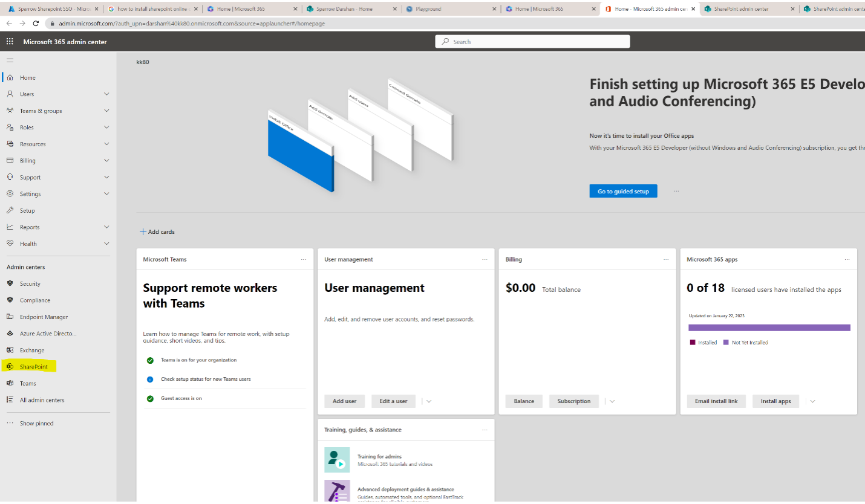Open the highlighted SharePoint admin center
Screen dimensions: 865x504
pyautogui.click(x=33, y=367)
